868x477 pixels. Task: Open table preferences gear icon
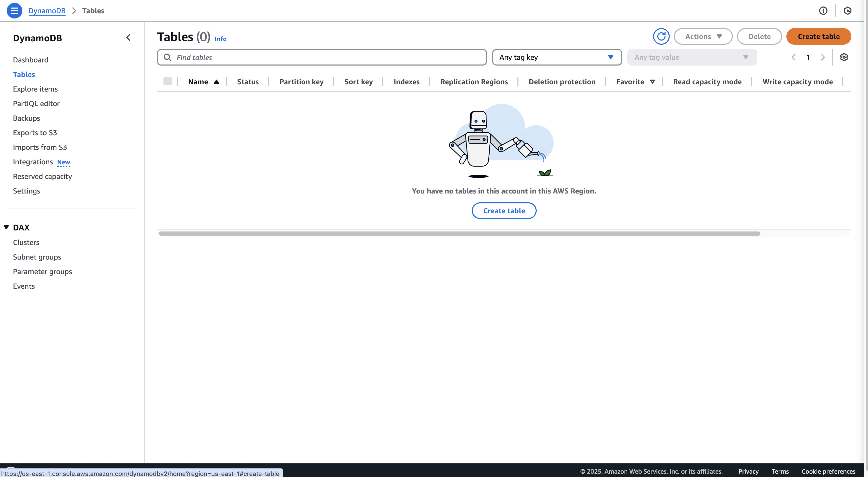pos(844,57)
